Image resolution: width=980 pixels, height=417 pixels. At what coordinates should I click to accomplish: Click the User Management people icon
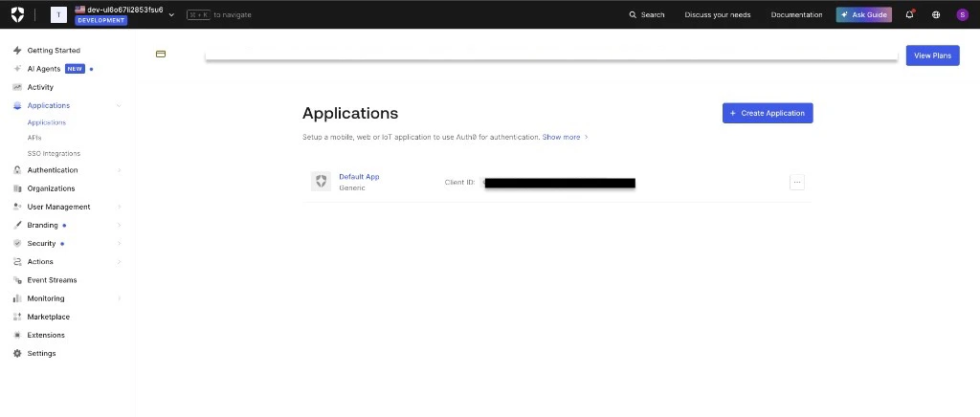tap(17, 207)
